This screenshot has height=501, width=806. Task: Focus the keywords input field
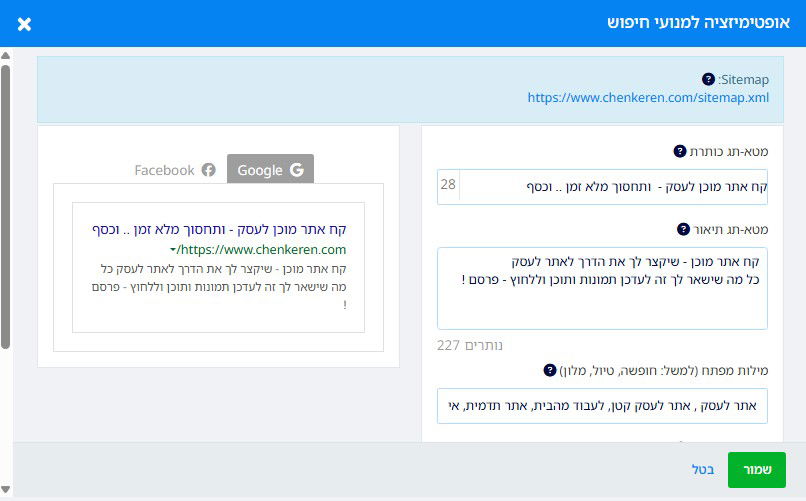602,406
